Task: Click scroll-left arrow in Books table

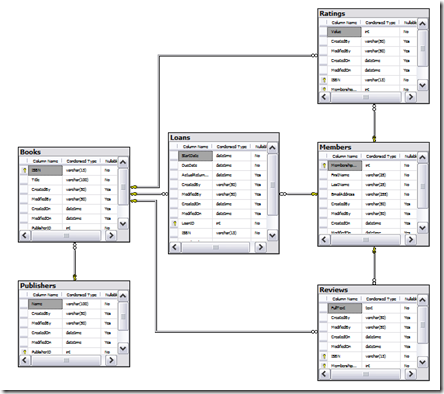Action: tap(24, 235)
